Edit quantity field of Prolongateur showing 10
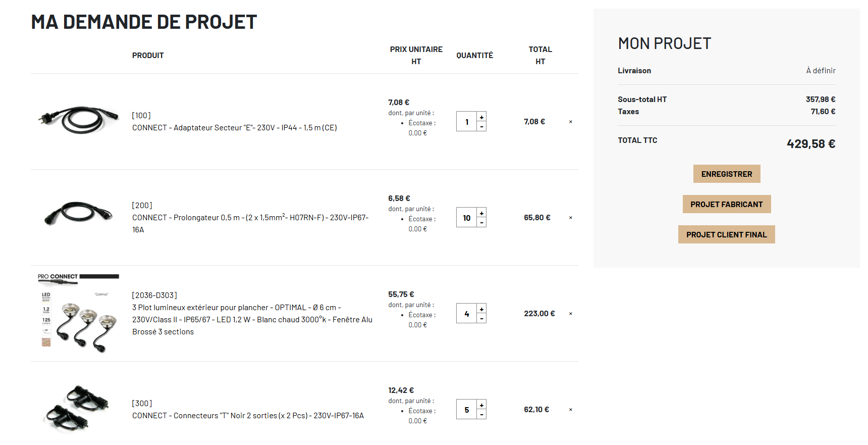This screenshot has width=868, height=445. (467, 218)
